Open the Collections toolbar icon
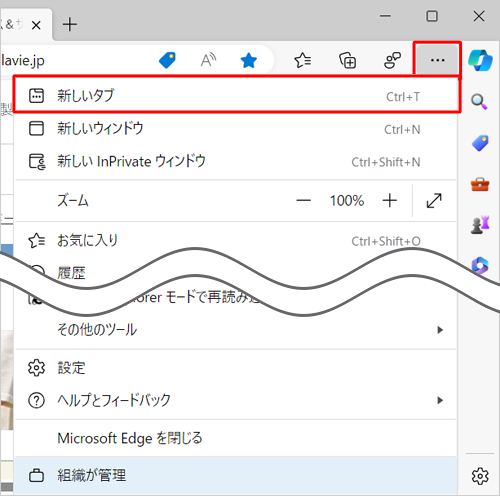Image resolution: width=500 pixels, height=496 pixels. pyautogui.click(x=348, y=60)
